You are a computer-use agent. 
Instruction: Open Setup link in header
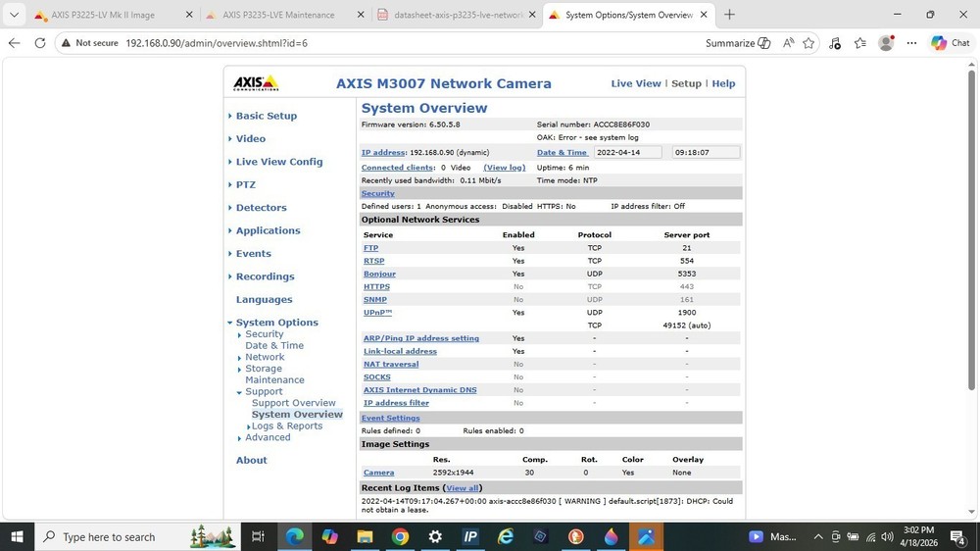[x=686, y=83]
